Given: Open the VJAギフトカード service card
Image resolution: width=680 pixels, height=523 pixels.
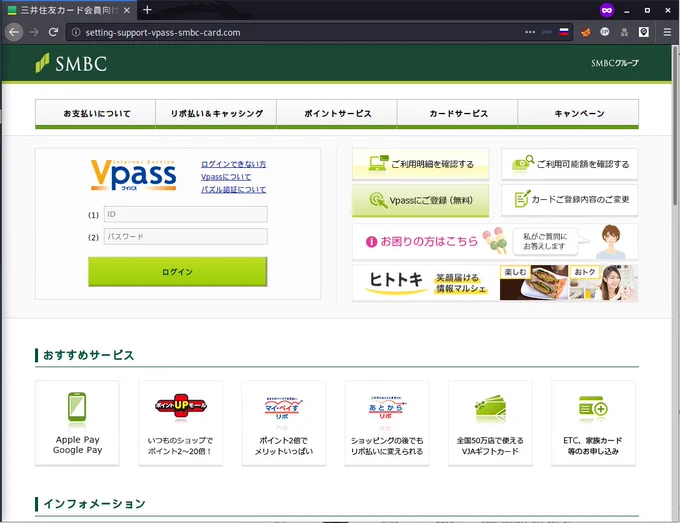Looking at the screenshot, I should [490, 423].
